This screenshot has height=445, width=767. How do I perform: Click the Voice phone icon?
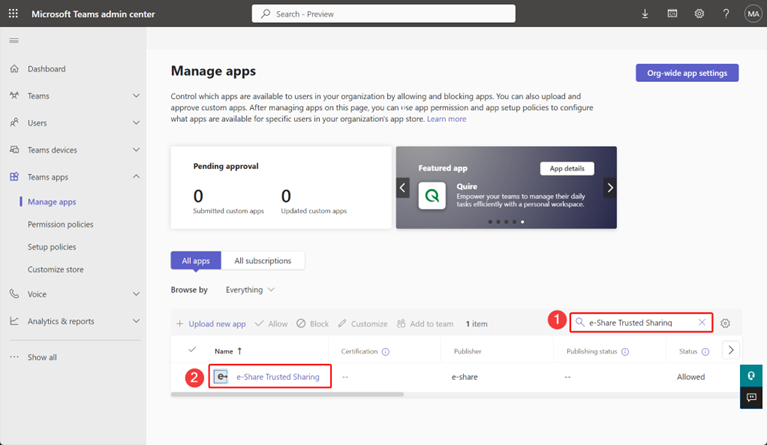[x=14, y=294]
